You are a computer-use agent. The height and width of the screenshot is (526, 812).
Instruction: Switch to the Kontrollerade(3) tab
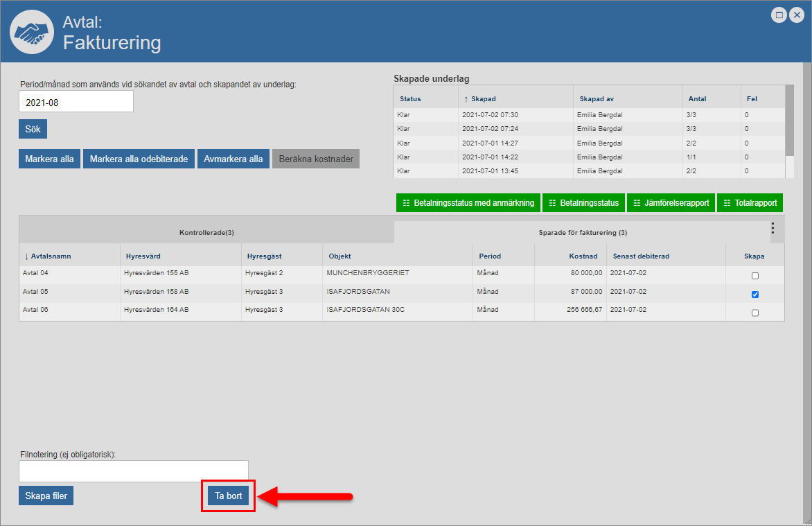coord(206,233)
